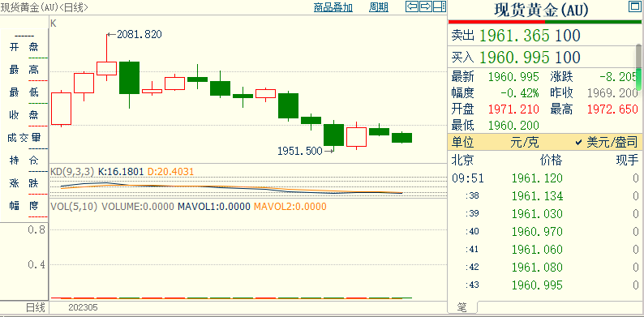This screenshot has width=644, height=317.
Task: Click the 最高 legend item
Action: click(24, 70)
